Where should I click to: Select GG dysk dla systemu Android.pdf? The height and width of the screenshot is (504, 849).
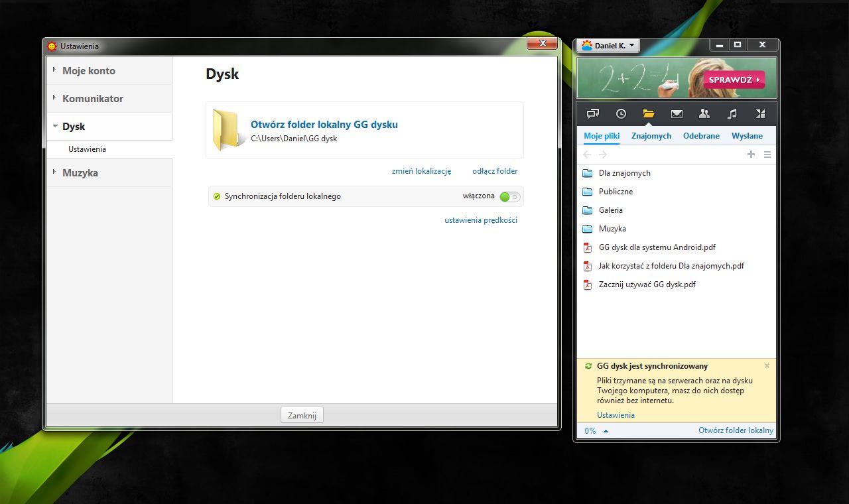[x=657, y=247]
